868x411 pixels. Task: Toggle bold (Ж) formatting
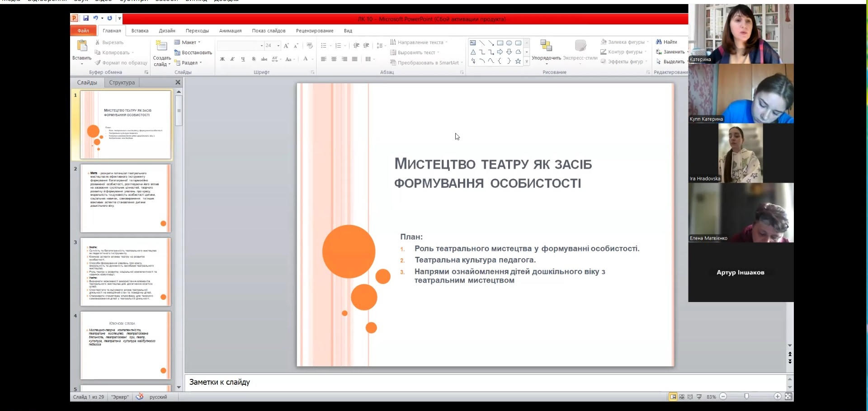coord(222,59)
